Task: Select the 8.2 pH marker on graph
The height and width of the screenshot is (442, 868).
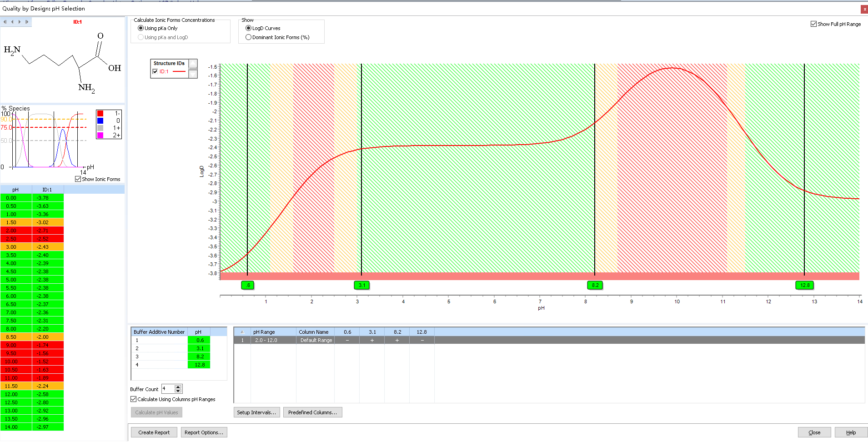Action: point(595,285)
